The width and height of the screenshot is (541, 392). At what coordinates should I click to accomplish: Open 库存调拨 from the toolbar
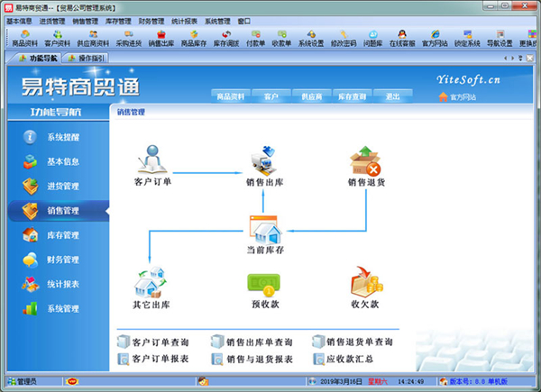[x=226, y=38]
